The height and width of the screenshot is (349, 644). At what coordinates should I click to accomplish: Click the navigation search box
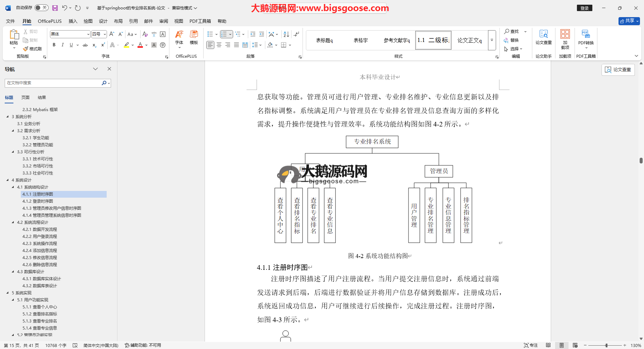54,83
